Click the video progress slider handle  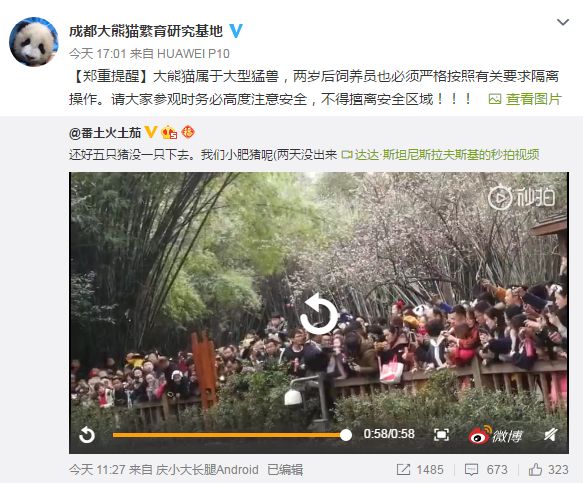pyautogui.click(x=346, y=435)
